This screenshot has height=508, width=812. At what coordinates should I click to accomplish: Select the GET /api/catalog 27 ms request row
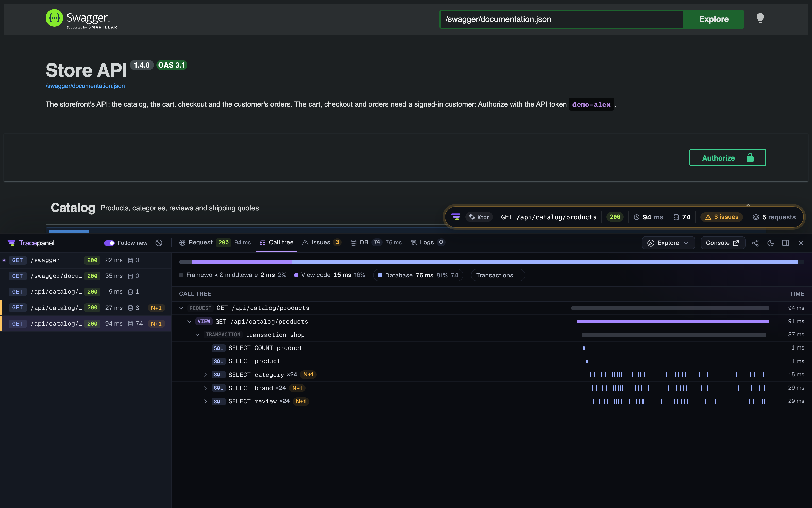tap(86, 308)
